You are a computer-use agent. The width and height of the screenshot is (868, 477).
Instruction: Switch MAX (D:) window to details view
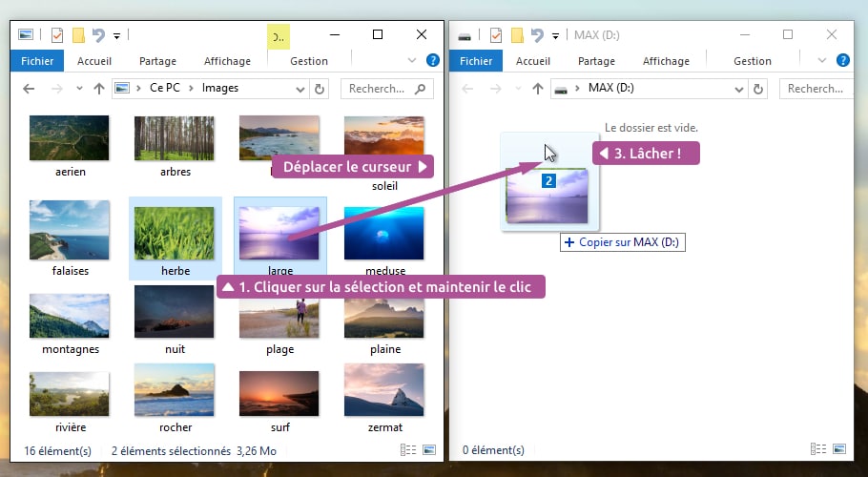click(818, 449)
